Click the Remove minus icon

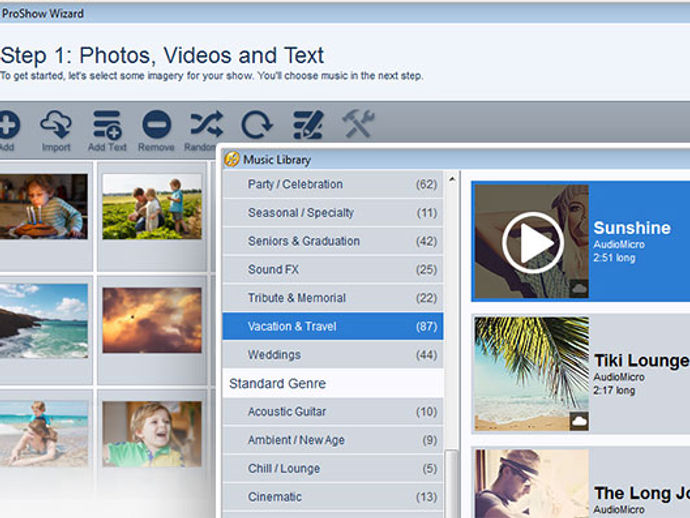[x=157, y=125]
